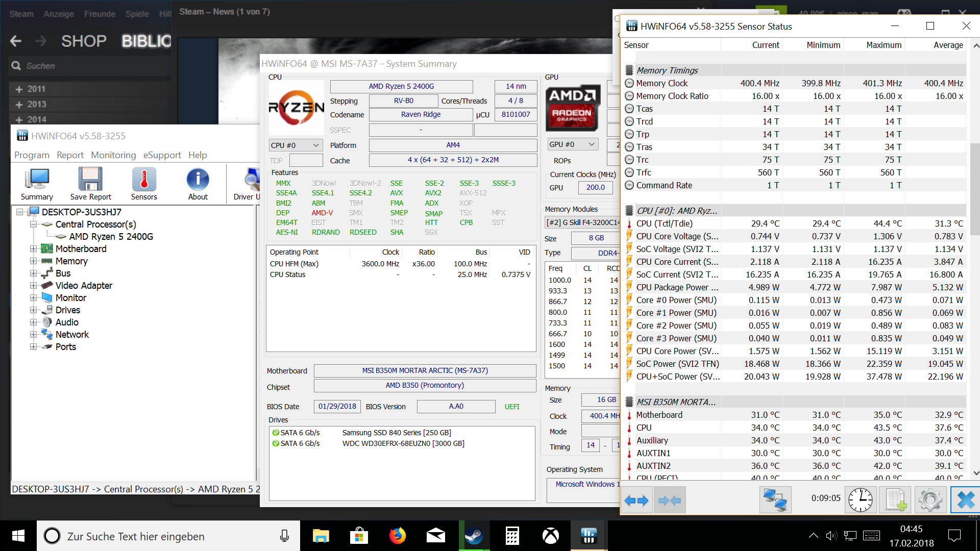Open the CPU #0 selector dropdown
This screenshot has height=551, width=980.
click(x=296, y=145)
